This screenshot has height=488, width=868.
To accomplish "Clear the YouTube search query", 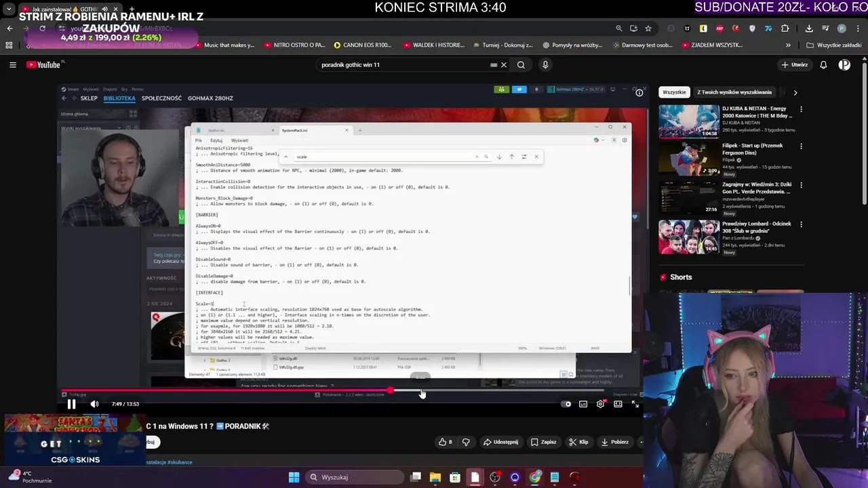I will (503, 65).
